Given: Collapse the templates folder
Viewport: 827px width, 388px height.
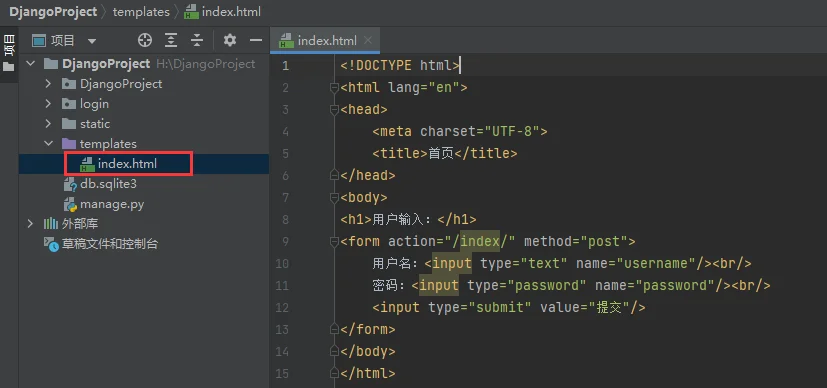Looking at the screenshot, I should 49,143.
